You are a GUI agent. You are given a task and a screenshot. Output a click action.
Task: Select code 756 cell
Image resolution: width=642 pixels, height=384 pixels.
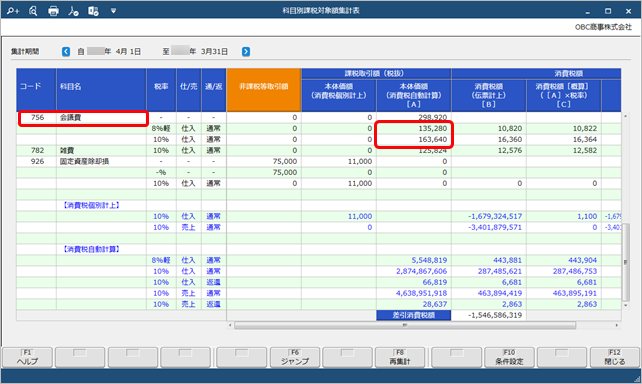[37, 117]
